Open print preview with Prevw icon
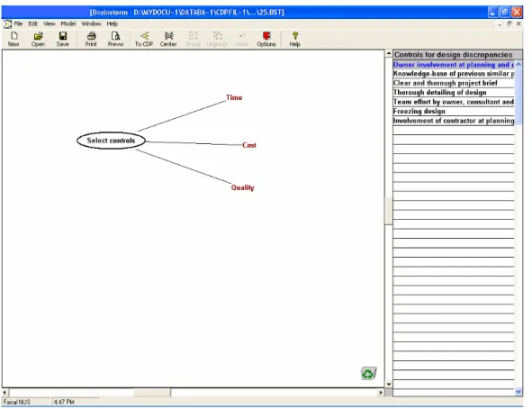Screen dimensions: 532x409 115,39
